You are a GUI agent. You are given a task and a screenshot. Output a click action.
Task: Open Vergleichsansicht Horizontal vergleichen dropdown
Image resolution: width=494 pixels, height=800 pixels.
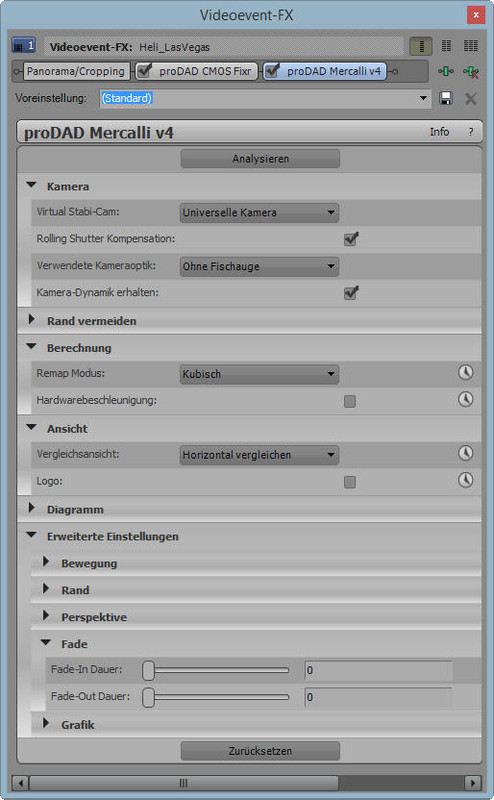[x=259, y=455]
